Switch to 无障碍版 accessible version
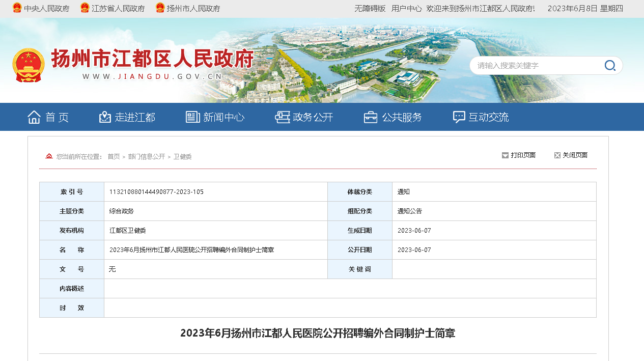 (370, 9)
